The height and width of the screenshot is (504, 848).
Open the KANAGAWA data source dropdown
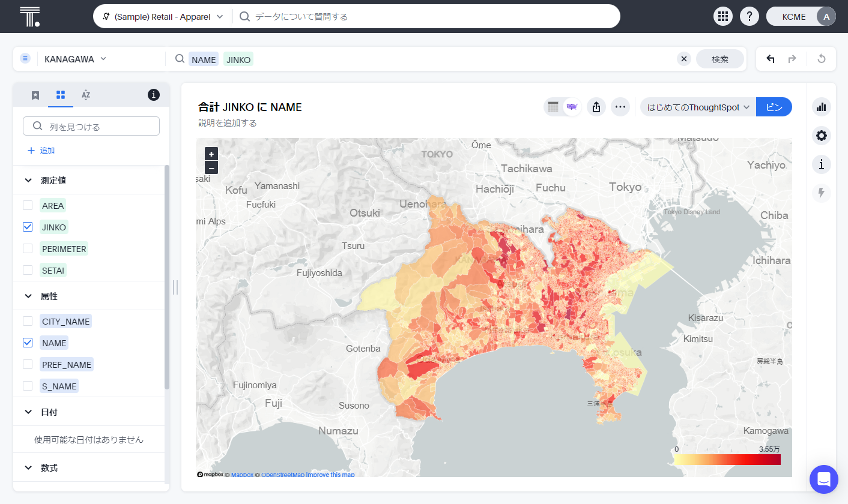pos(75,59)
